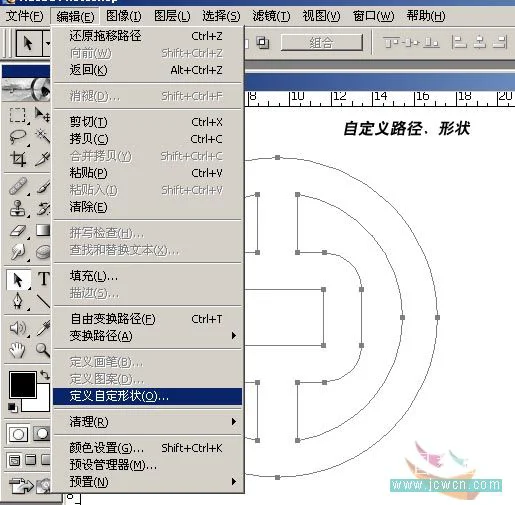Open the 文件(F) menu
This screenshot has width=515, height=505.
pyautogui.click(x=25, y=16)
